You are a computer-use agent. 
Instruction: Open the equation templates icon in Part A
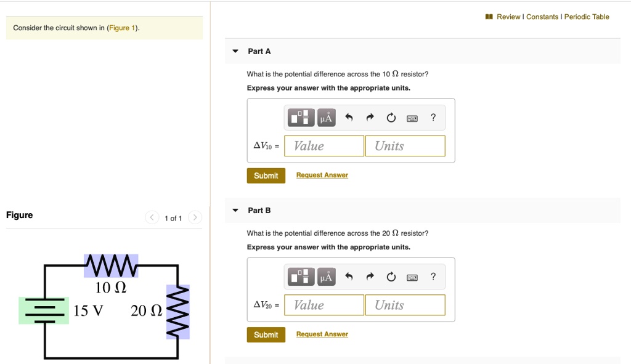click(300, 117)
